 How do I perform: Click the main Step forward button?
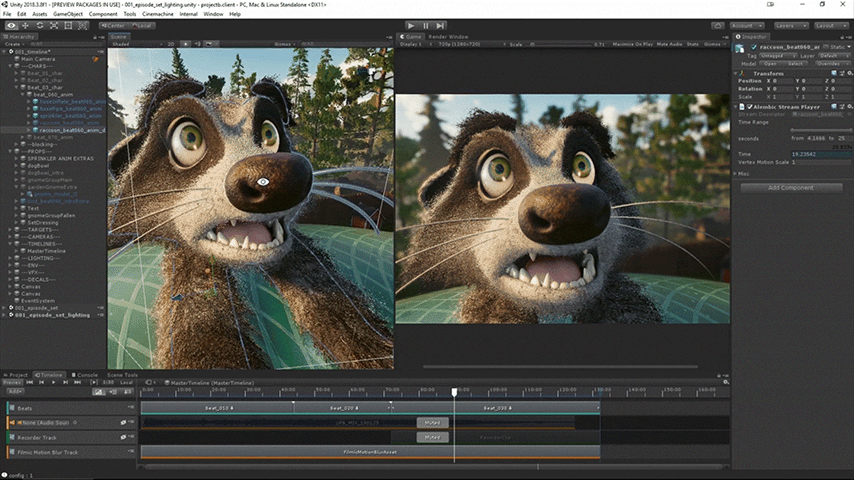pyautogui.click(x=441, y=26)
